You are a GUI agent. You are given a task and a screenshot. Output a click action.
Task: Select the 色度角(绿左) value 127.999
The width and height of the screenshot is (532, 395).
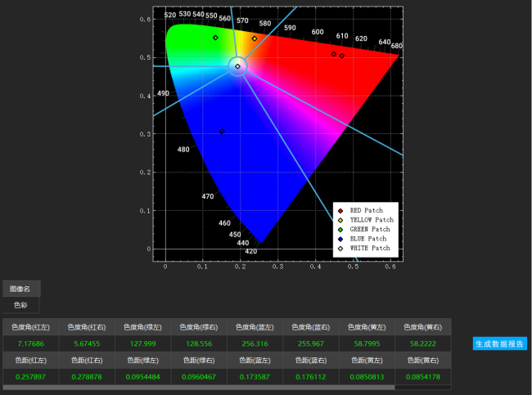coord(142,343)
